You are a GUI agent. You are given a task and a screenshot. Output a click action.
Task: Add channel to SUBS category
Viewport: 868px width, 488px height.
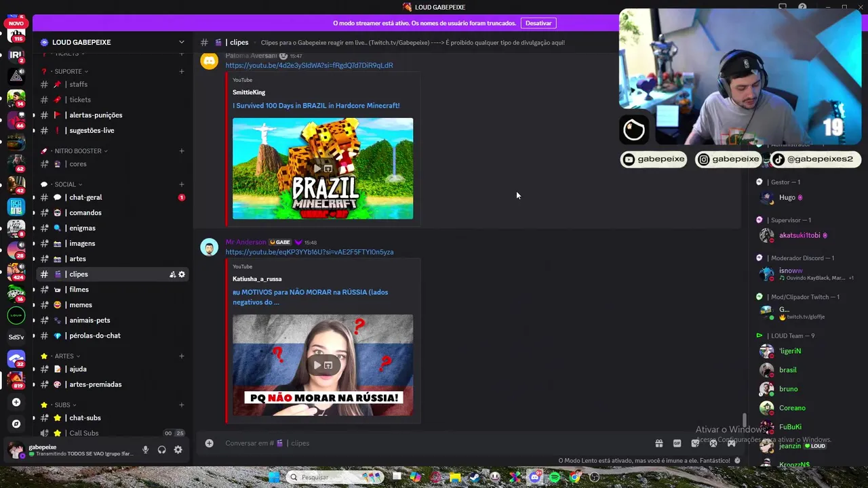coord(182,405)
